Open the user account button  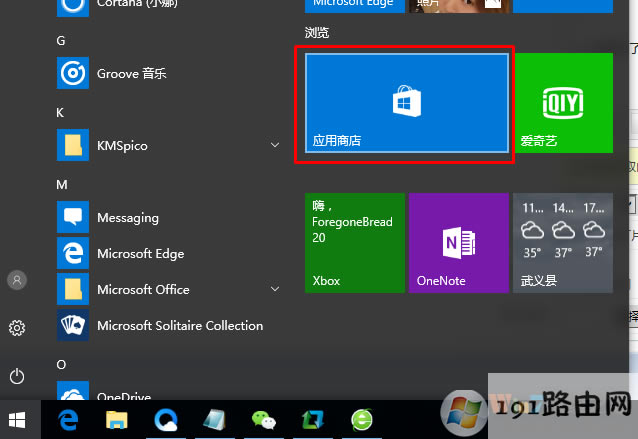click(17, 281)
